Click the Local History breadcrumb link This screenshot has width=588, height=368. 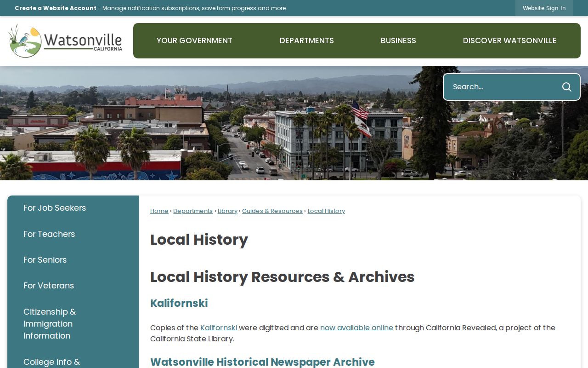point(326,211)
